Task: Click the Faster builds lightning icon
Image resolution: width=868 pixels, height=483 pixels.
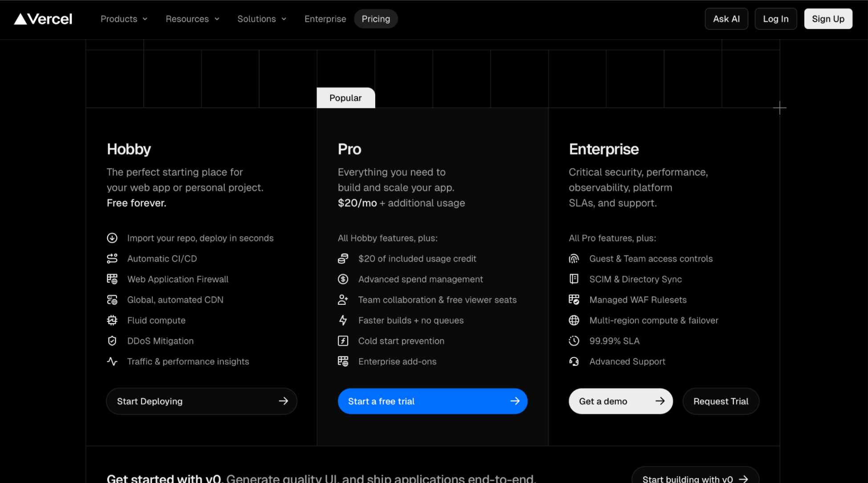Action: point(343,320)
